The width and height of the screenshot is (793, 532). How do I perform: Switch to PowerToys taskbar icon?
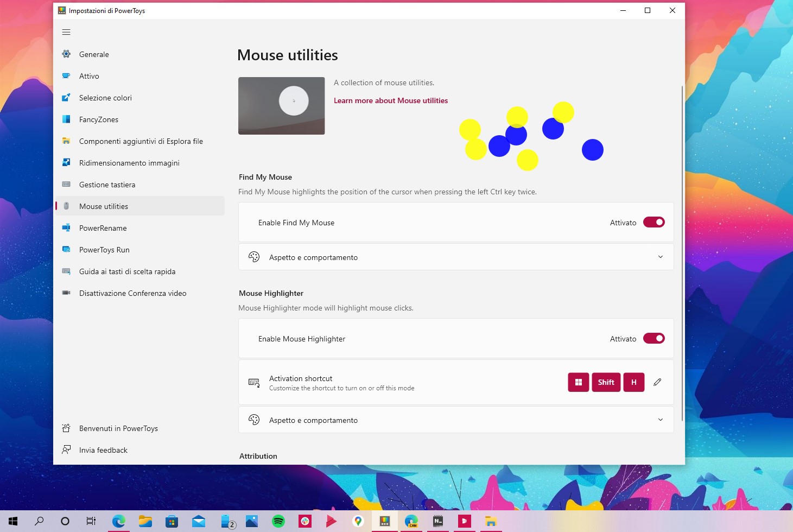[385, 521]
